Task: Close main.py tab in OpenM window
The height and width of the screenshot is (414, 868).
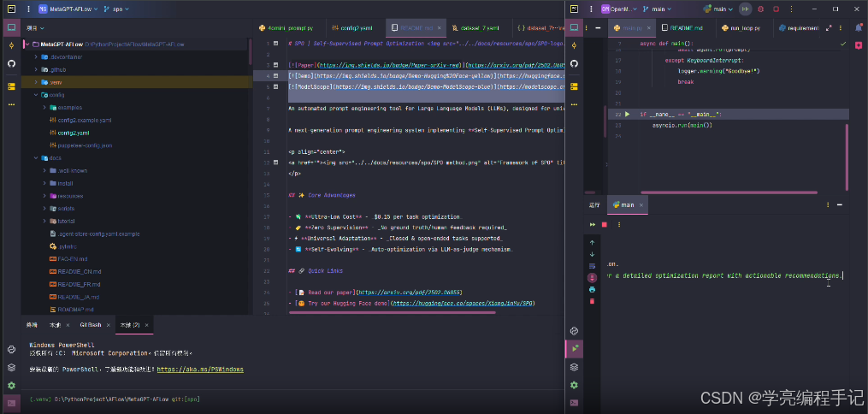Action: tap(649, 27)
